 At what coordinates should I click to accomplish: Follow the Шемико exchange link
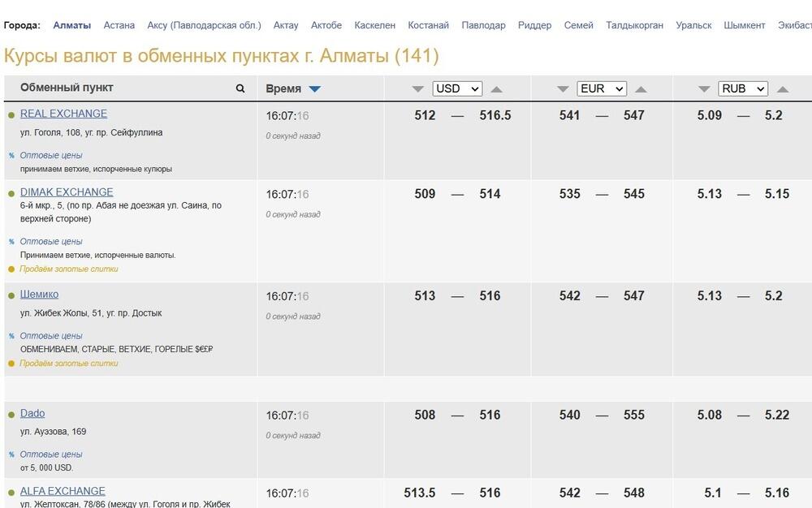pyautogui.click(x=39, y=294)
